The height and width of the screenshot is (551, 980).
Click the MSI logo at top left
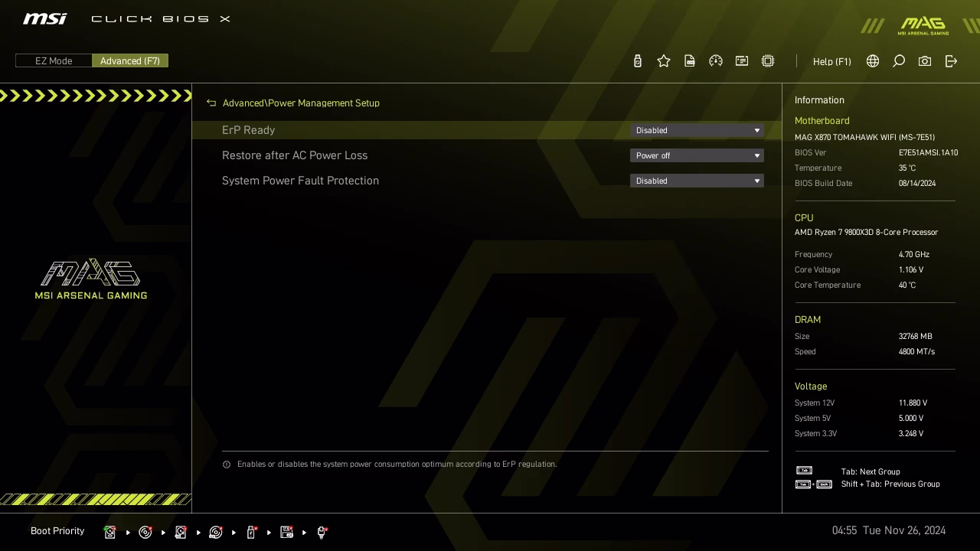point(44,18)
